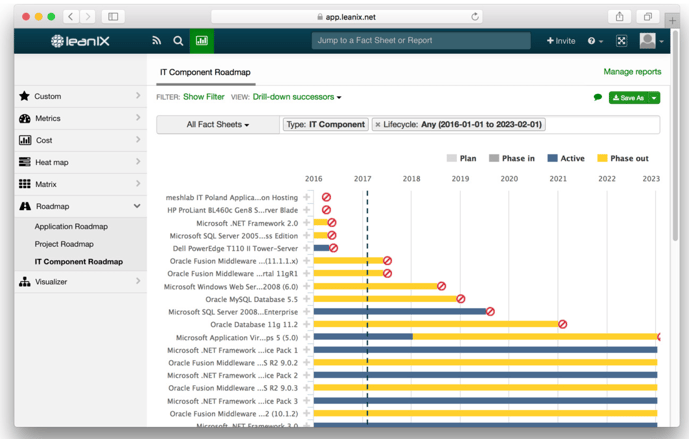The height and width of the screenshot is (439, 689).
Task: Click Show Filter link
Action: pos(204,97)
